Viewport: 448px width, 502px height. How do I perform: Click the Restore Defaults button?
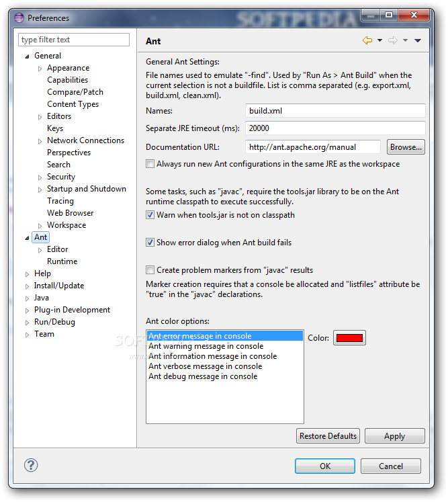click(x=328, y=435)
